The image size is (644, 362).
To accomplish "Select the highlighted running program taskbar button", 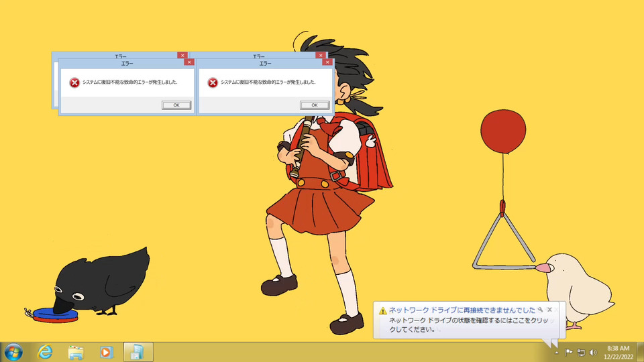I will coord(138,352).
